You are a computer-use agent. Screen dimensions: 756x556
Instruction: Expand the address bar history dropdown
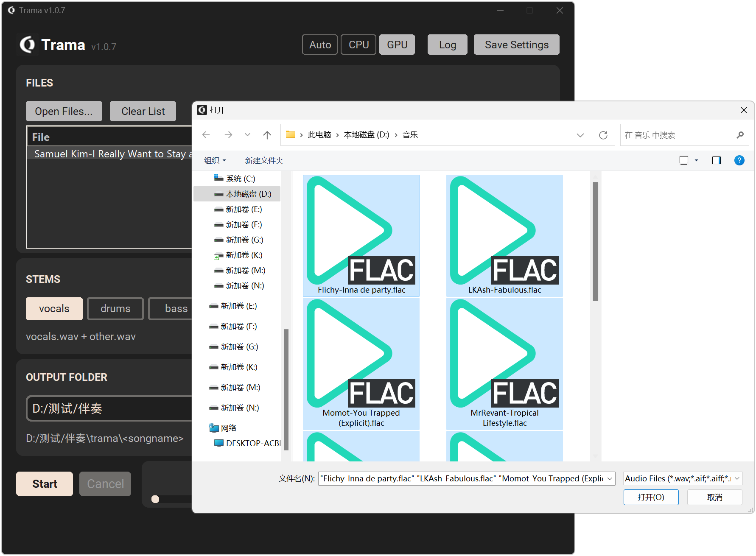click(580, 135)
